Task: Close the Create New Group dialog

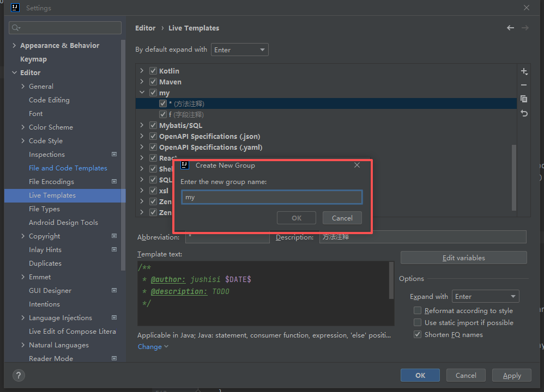Action: [357, 166]
